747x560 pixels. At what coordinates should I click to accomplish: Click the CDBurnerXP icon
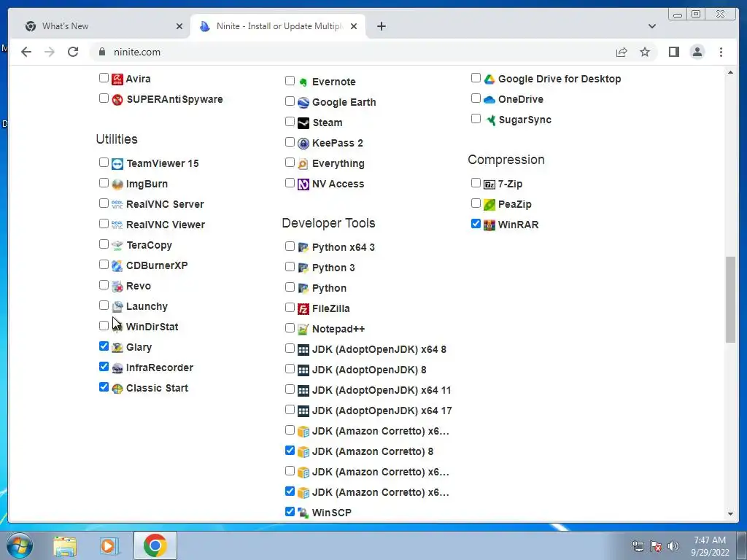click(x=117, y=265)
